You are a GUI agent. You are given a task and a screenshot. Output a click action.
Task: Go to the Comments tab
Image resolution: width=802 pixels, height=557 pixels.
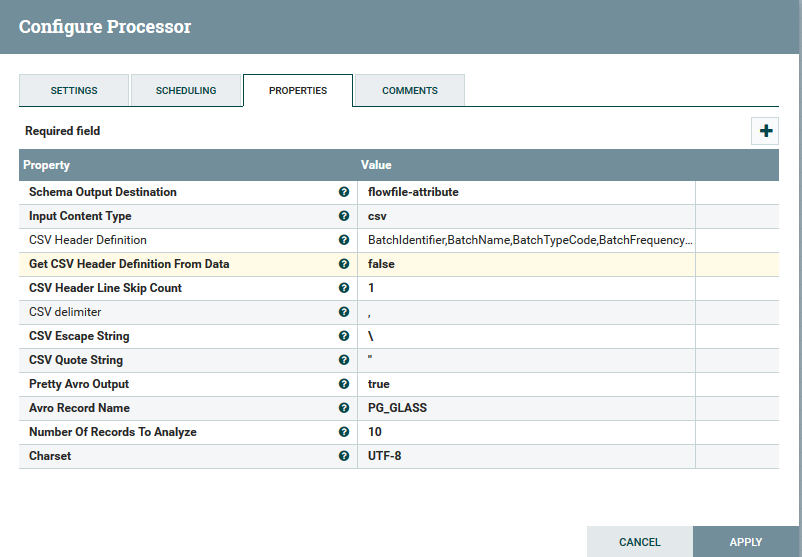[410, 91]
